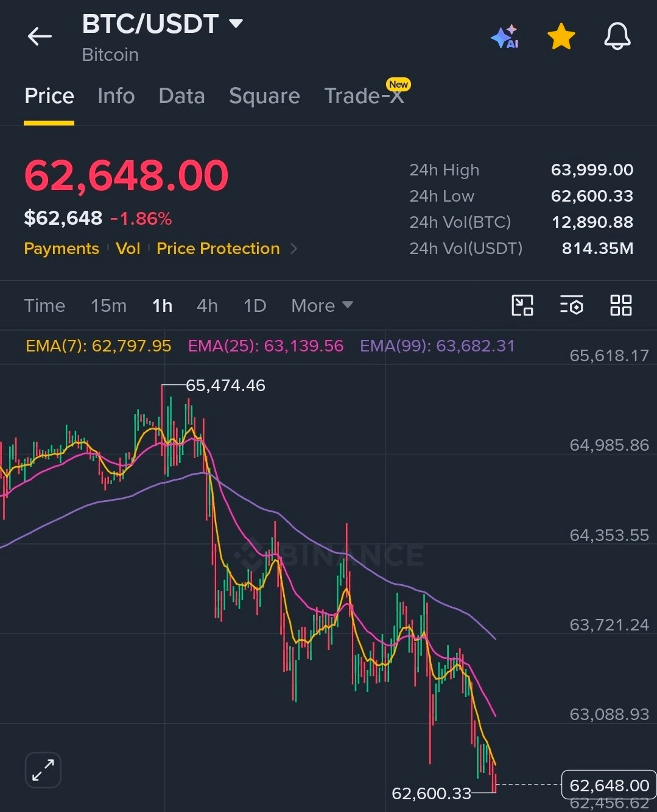Screen dimensions: 657x812
Task: Click the EMA(25): 63,139.56 label
Action: point(265,346)
